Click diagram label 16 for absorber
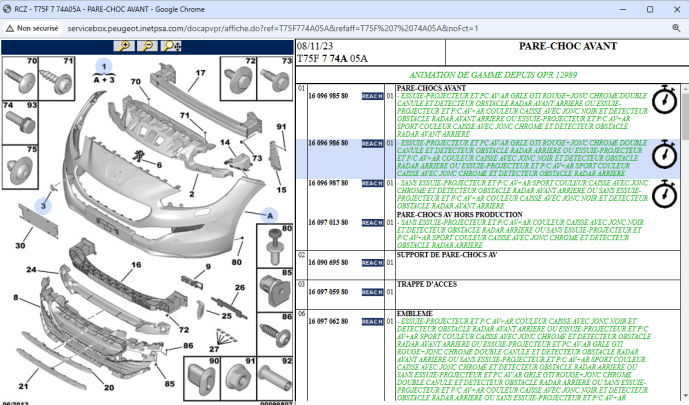 pyautogui.click(x=136, y=265)
